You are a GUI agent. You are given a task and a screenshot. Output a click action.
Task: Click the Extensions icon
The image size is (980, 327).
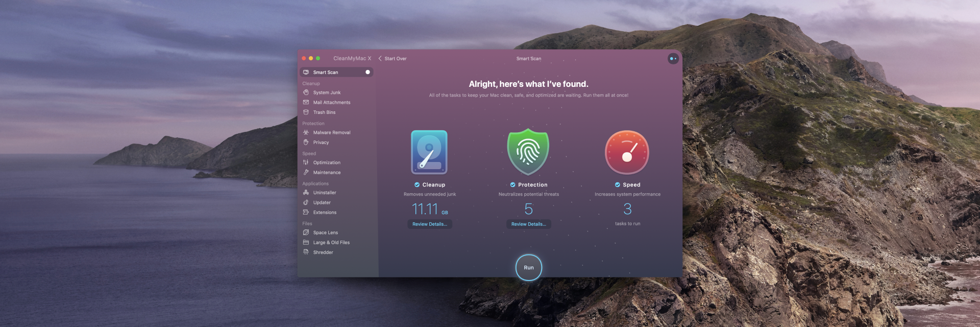(x=306, y=212)
